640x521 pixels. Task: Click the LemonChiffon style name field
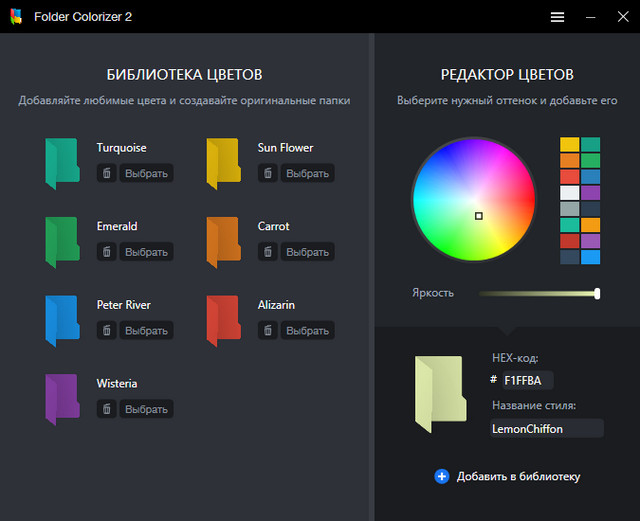pyautogui.click(x=546, y=428)
